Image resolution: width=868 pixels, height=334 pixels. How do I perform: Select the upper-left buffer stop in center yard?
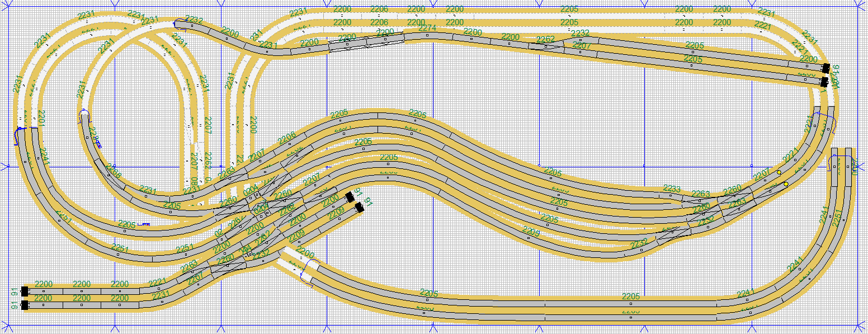tap(350, 197)
